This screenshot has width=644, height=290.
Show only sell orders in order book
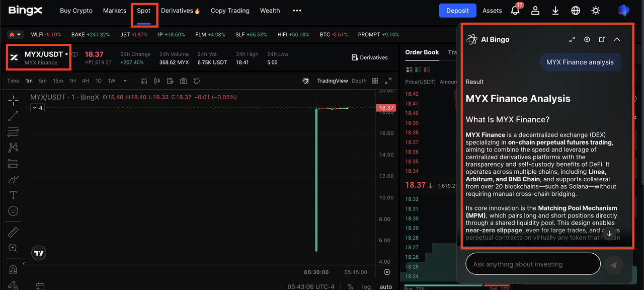click(428, 69)
